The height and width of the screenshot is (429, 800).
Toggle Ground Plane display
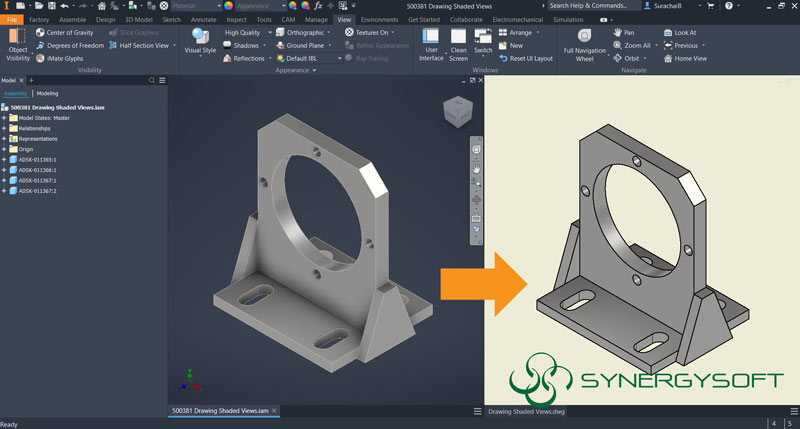click(x=304, y=45)
